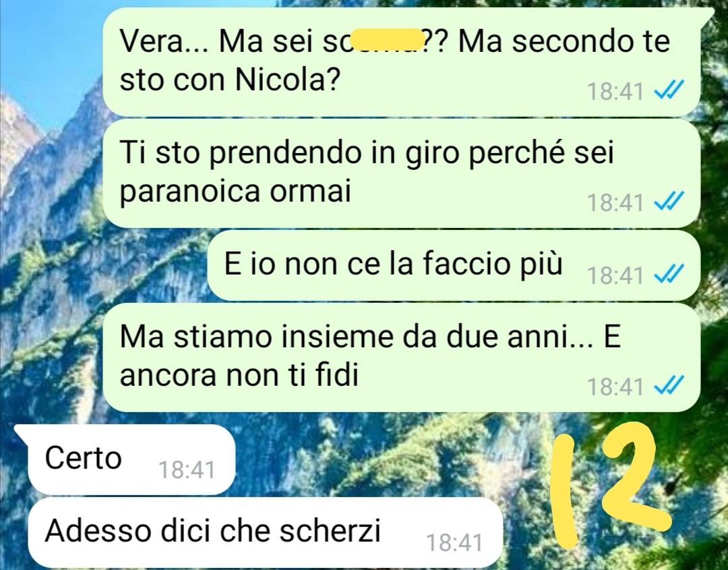Click the timestamp of 'Adesso dici che scherzi'
Image resolution: width=728 pixels, height=570 pixels.
point(454,542)
